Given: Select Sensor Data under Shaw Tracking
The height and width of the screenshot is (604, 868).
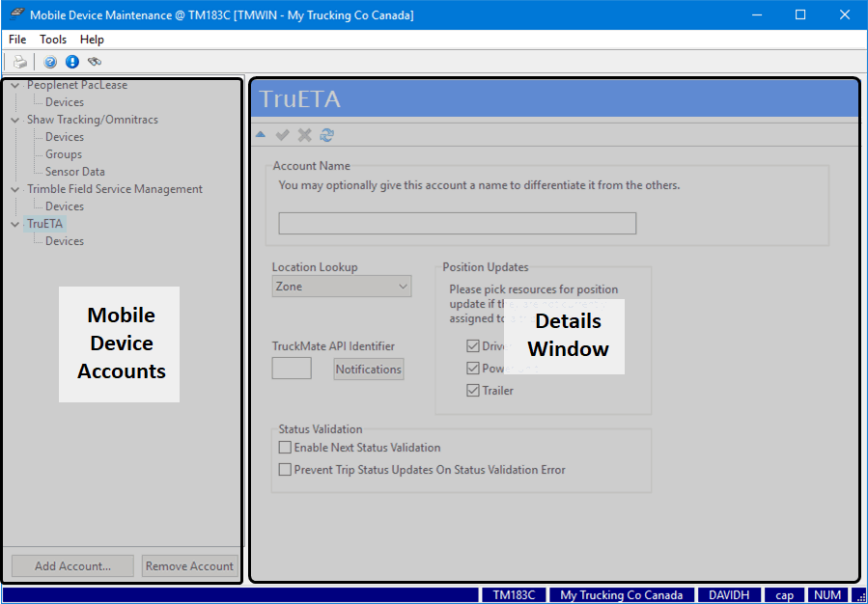Looking at the screenshot, I should tap(75, 172).
